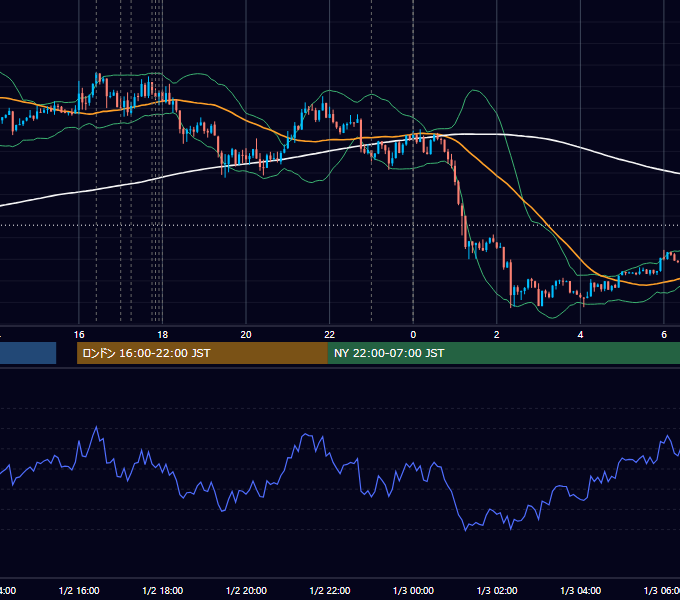The height and width of the screenshot is (600, 680).
Task: Click the '20' hour label on price chart axis
Action: tap(246, 335)
